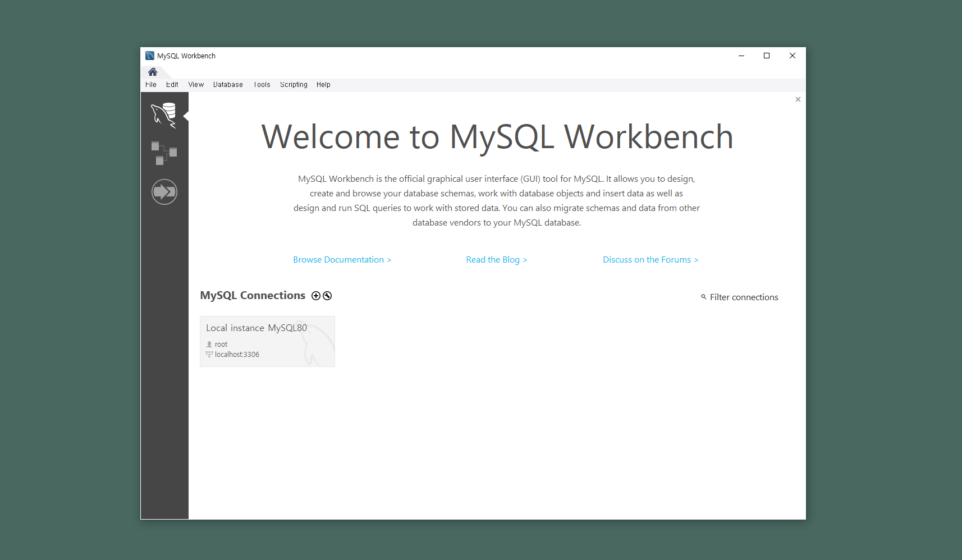Click the Filter connections search field

tap(744, 297)
